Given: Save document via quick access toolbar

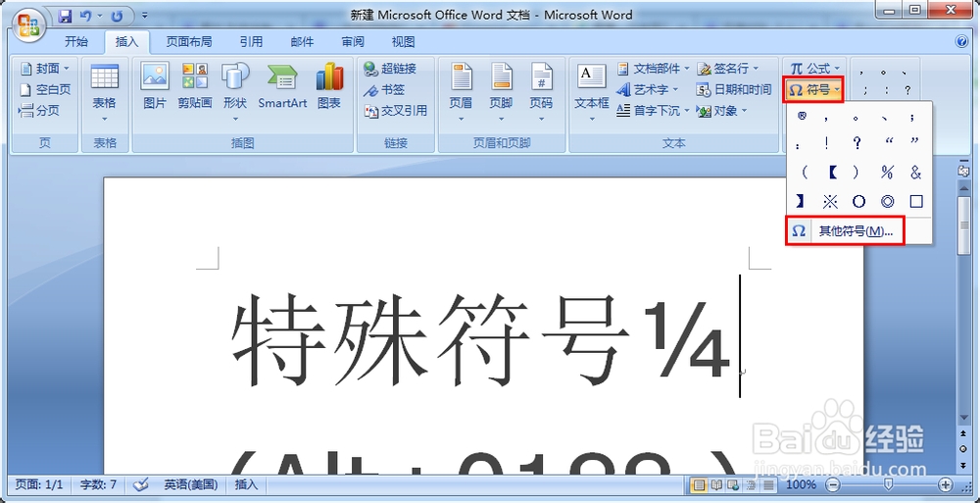Looking at the screenshot, I should click(x=65, y=15).
